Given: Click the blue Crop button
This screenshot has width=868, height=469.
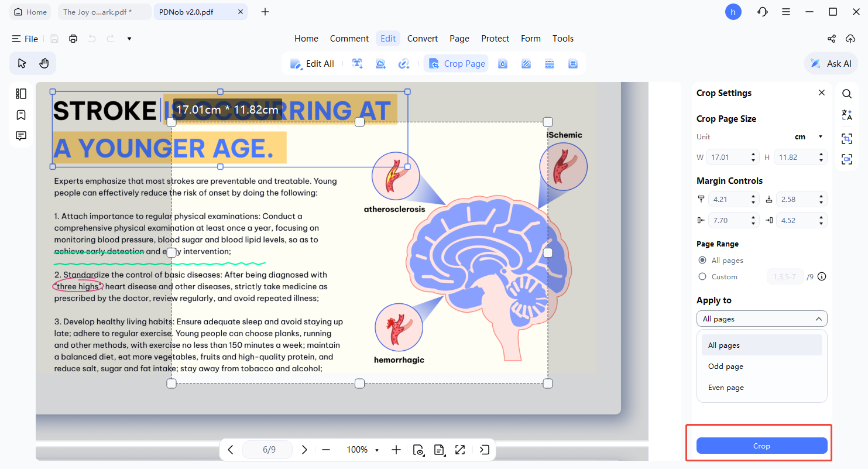Looking at the screenshot, I should click(761, 446).
